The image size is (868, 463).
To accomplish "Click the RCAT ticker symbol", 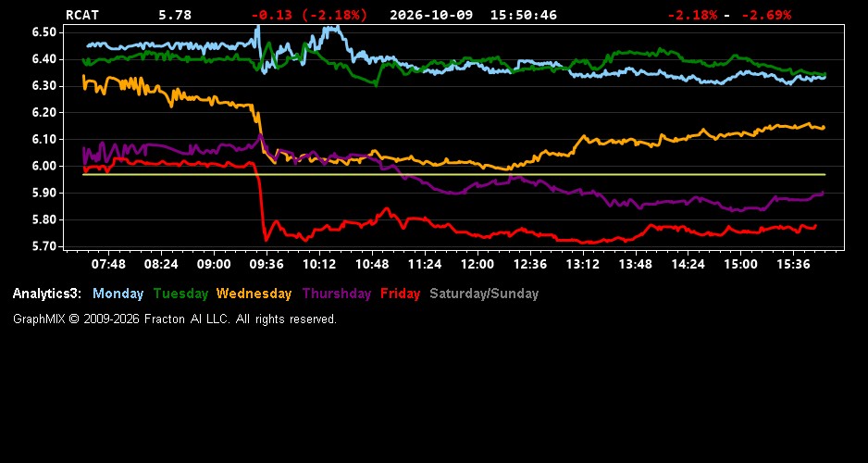I will [x=82, y=15].
